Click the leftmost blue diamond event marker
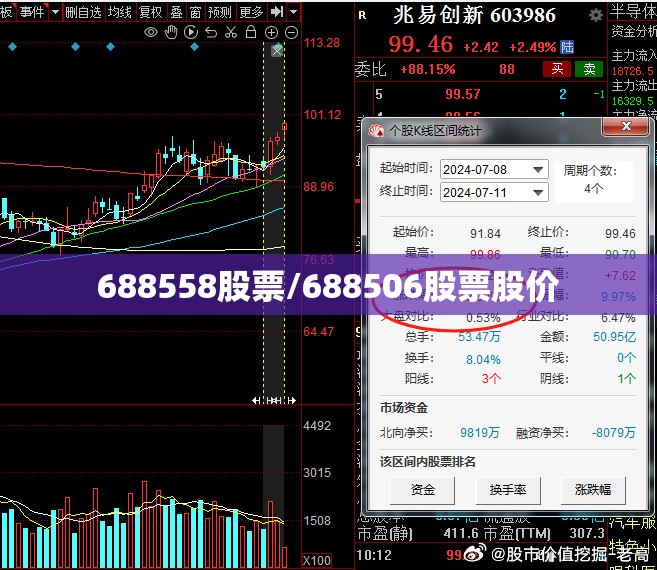 pos(12,47)
